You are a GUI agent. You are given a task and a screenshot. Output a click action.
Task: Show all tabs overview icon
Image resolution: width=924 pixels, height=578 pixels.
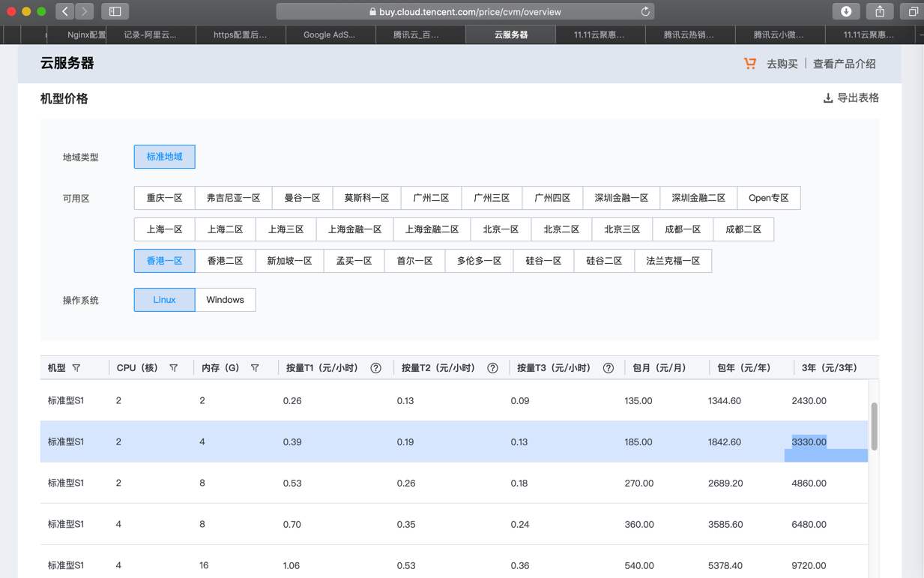pyautogui.click(x=913, y=11)
